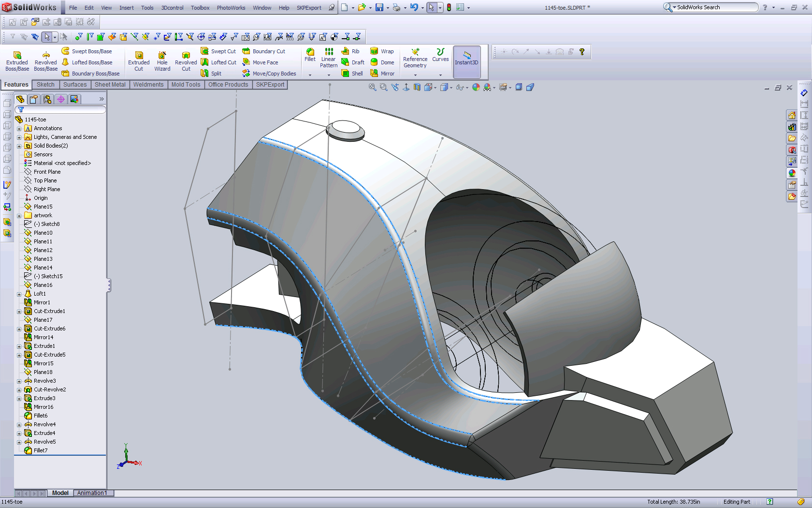The image size is (812, 508).
Task: Expand the Cut-Revolve2 feature node
Action: tap(19, 390)
